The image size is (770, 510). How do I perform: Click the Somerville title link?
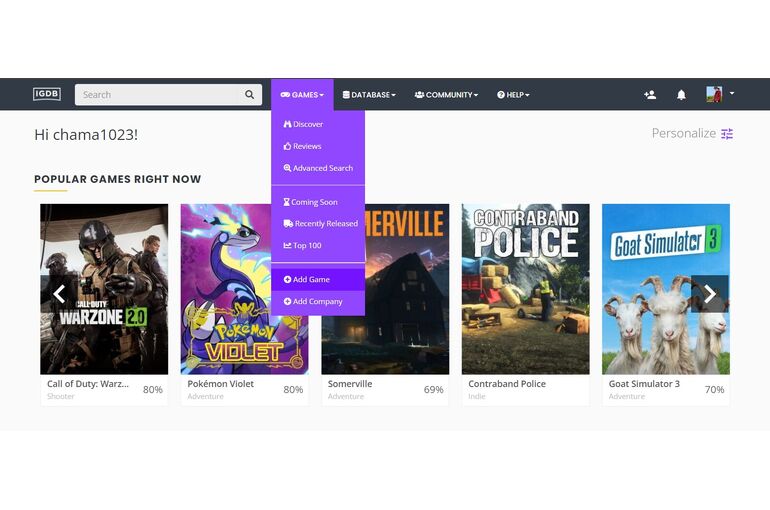(350, 384)
